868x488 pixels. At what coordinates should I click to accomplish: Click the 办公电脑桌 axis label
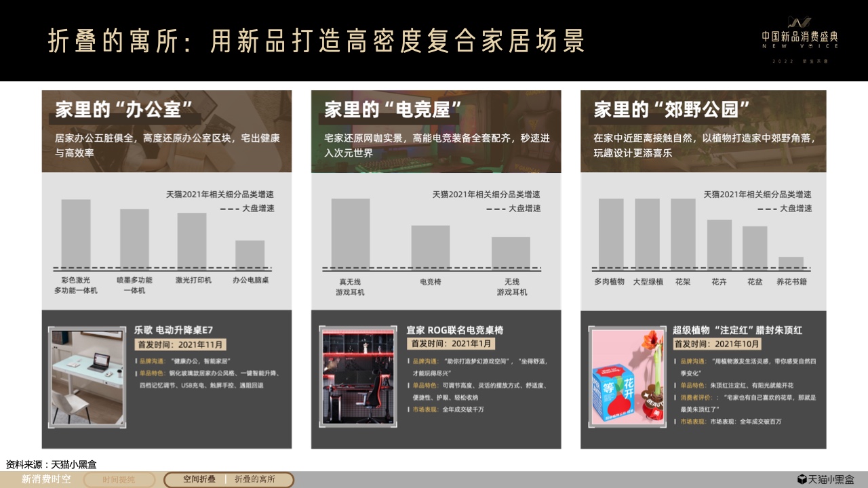pos(250,280)
